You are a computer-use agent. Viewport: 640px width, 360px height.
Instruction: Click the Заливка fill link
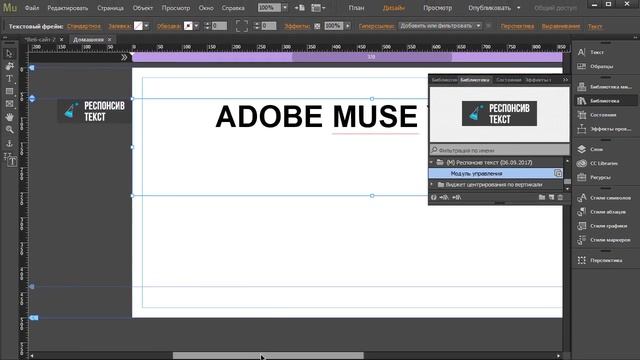pyautogui.click(x=120, y=26)
